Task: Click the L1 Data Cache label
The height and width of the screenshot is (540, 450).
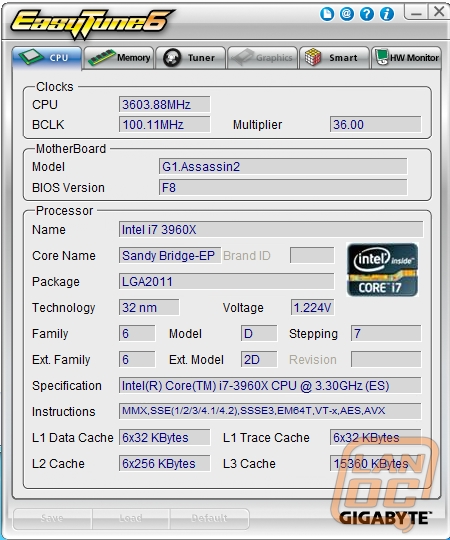Action: point(73,438)
